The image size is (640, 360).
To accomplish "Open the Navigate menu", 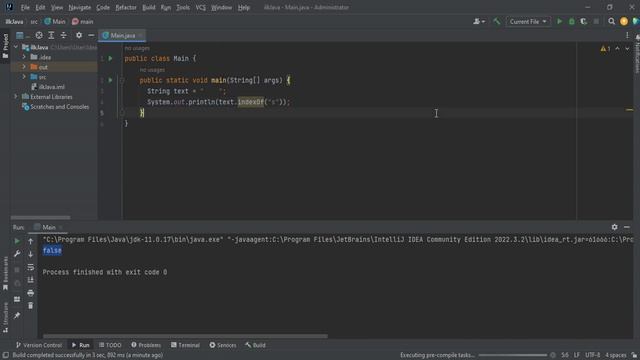I will click(80, 7).
